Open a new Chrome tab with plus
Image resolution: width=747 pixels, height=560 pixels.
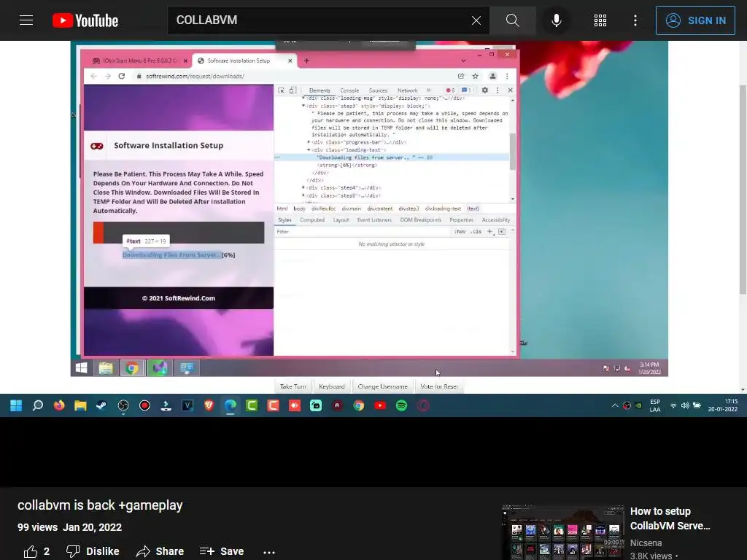(x=306, y=61)
